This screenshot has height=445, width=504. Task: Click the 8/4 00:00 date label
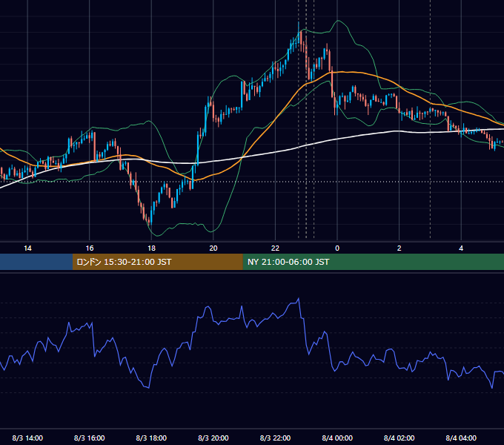[x=337, y=438]
